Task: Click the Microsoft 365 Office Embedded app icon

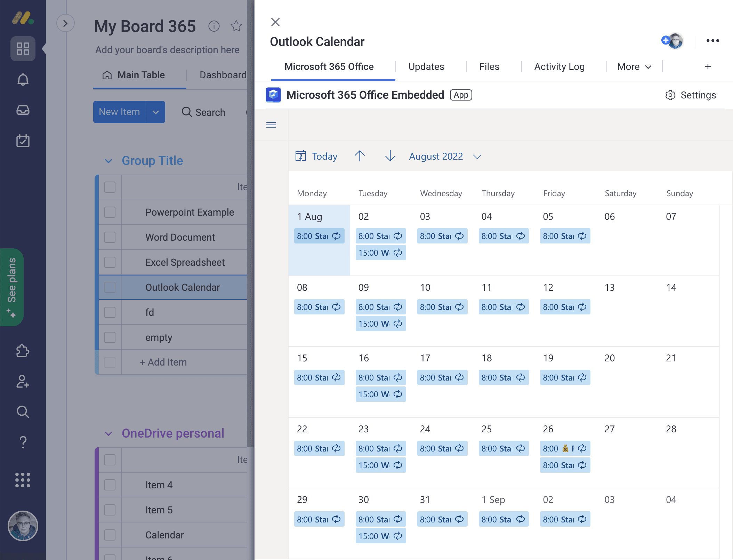Action: (273, 95)
